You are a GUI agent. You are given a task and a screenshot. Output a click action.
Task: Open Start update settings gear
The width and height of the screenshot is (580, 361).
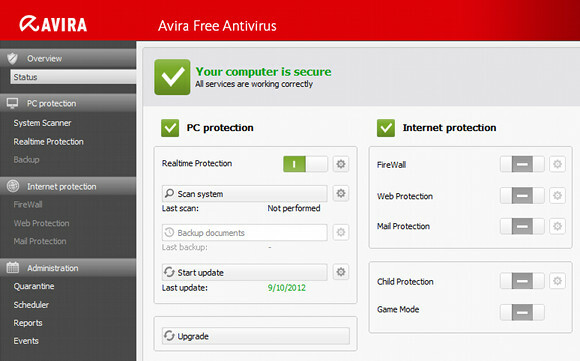pos(341,272)
